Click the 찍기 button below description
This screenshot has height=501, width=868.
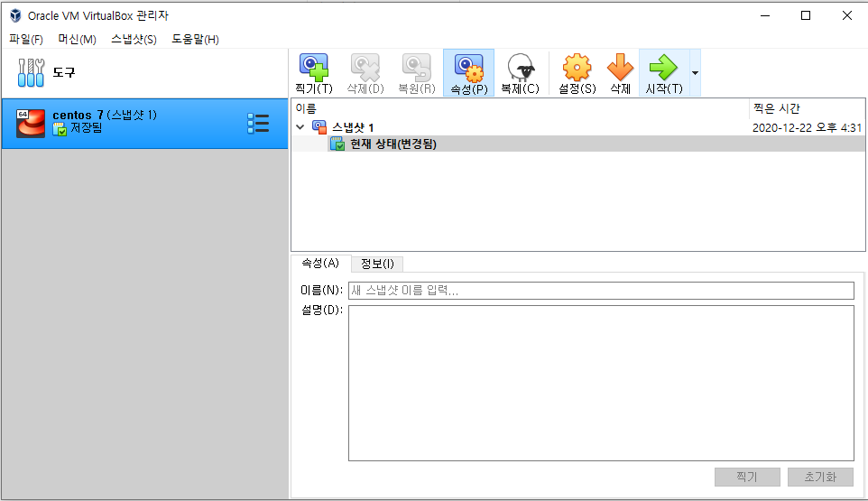click(747, 477)
